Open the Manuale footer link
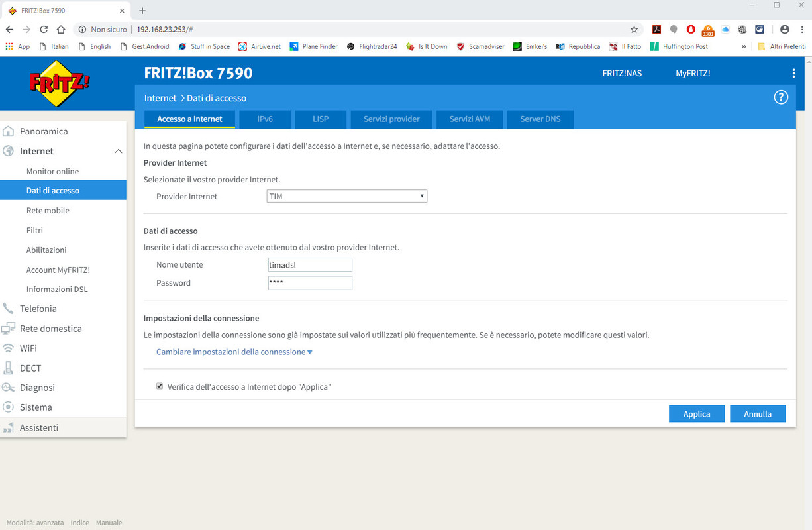Screen dimensions: 812x530 coord(109,523)
